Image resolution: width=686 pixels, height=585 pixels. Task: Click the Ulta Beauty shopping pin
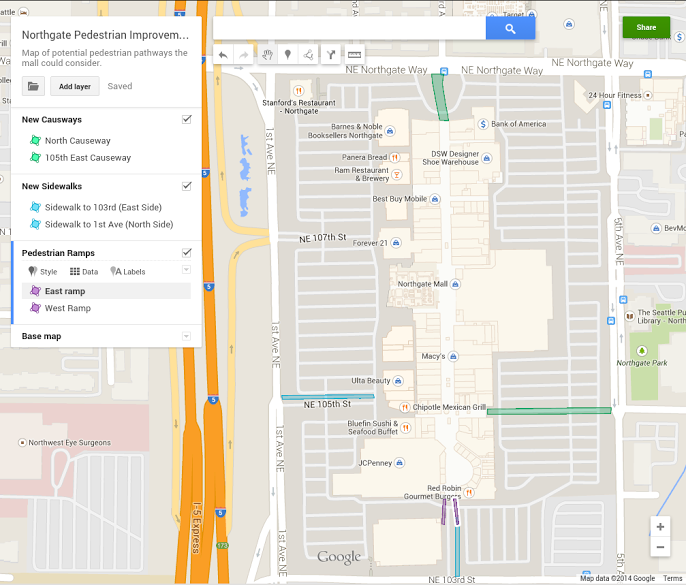click(x=398, y=381)
